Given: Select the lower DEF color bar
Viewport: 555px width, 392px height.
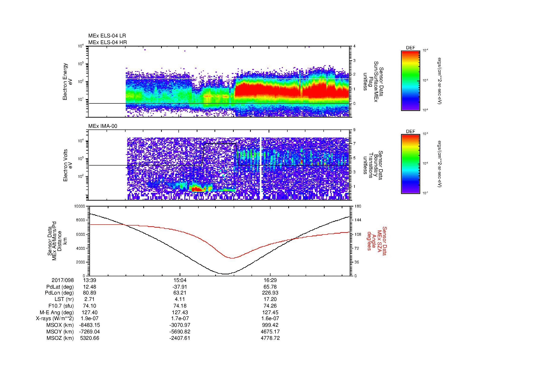Looking at the screenshot, I should (410, 164).
